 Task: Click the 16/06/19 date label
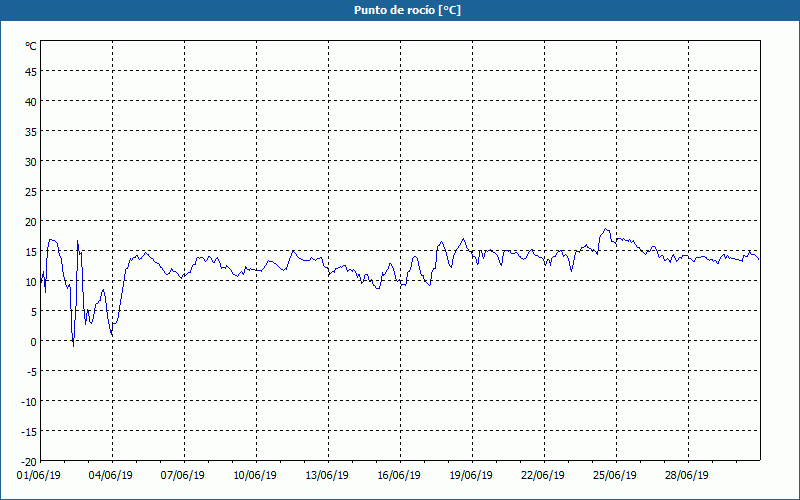point(399,476)
